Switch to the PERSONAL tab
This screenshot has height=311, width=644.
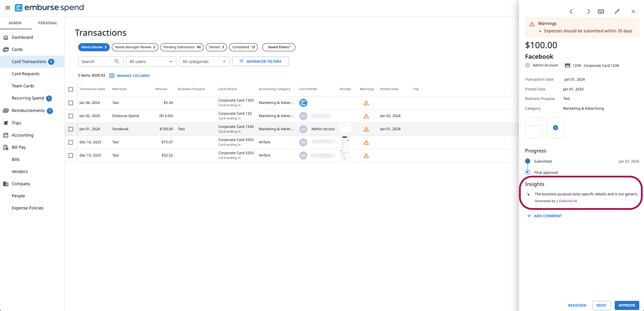(47, 23)
